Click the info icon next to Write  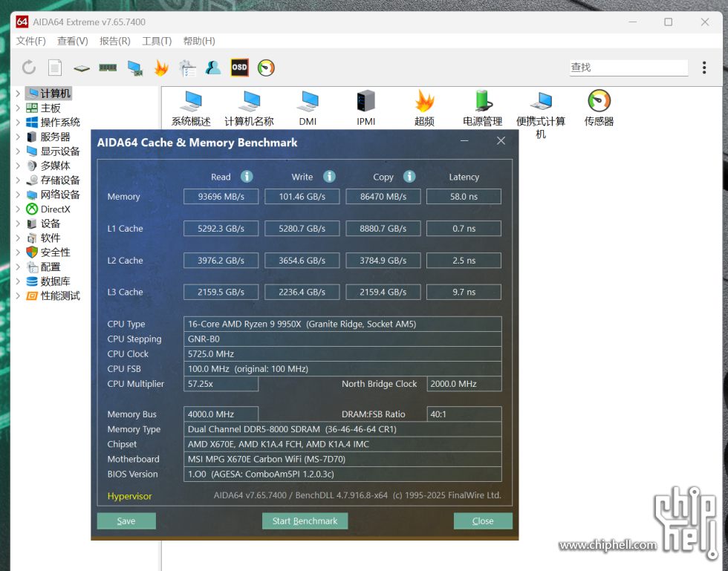(x=329, y=177)
